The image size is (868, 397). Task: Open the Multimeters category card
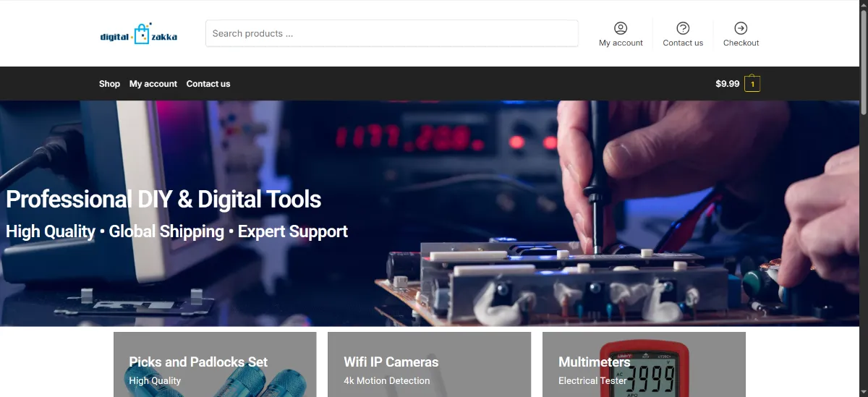644,364
